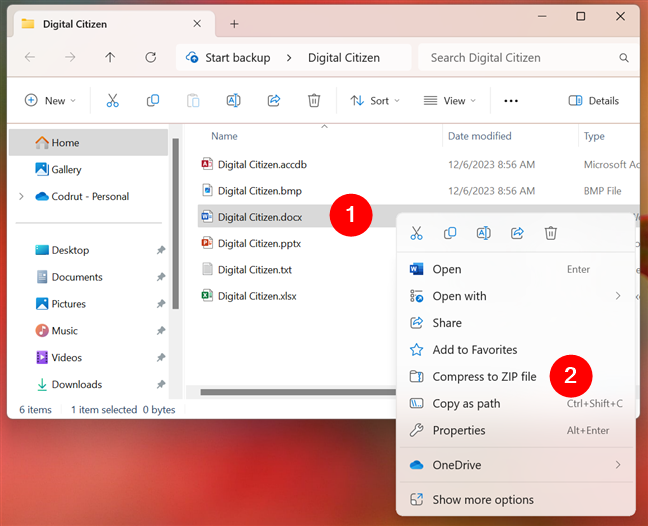Viewport: 648px width, 526px height.
Task: Open Videos in the navigation pane
Action: 88,357
